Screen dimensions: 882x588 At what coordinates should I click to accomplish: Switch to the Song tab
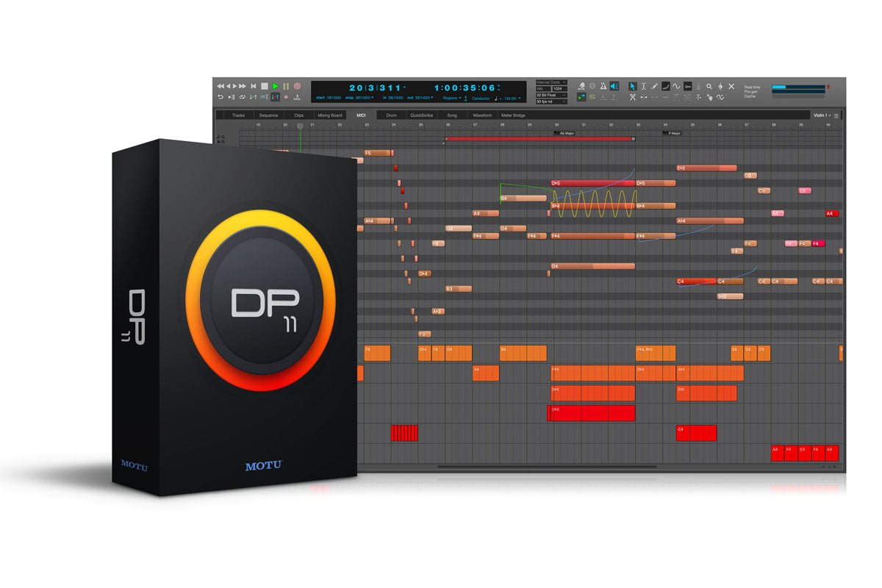pyautogui.click(x=452, y=115)
